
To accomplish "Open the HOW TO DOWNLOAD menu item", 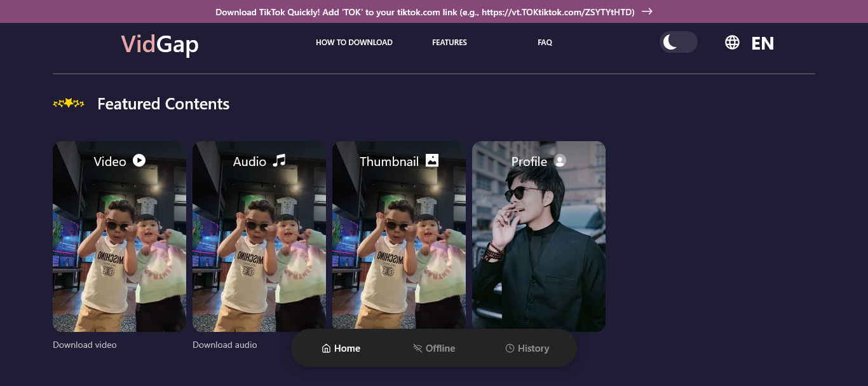I will [354, 43].
